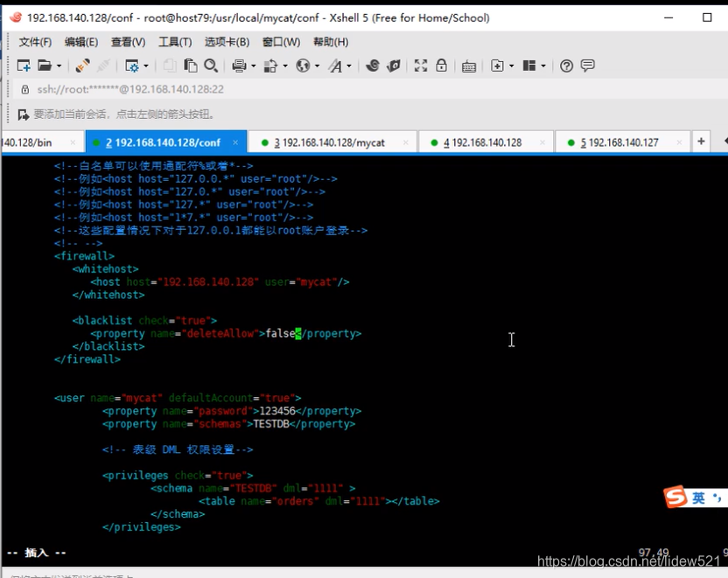This screenshot has height=578, width=728.
Task: Click the Paste clipboard icon
Action: tap(191, 66)
